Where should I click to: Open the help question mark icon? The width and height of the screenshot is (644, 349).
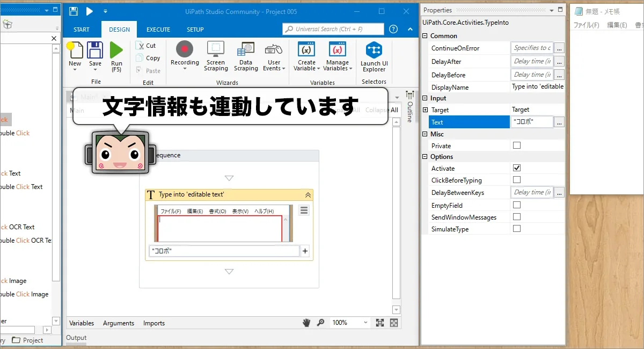[393, 29]
